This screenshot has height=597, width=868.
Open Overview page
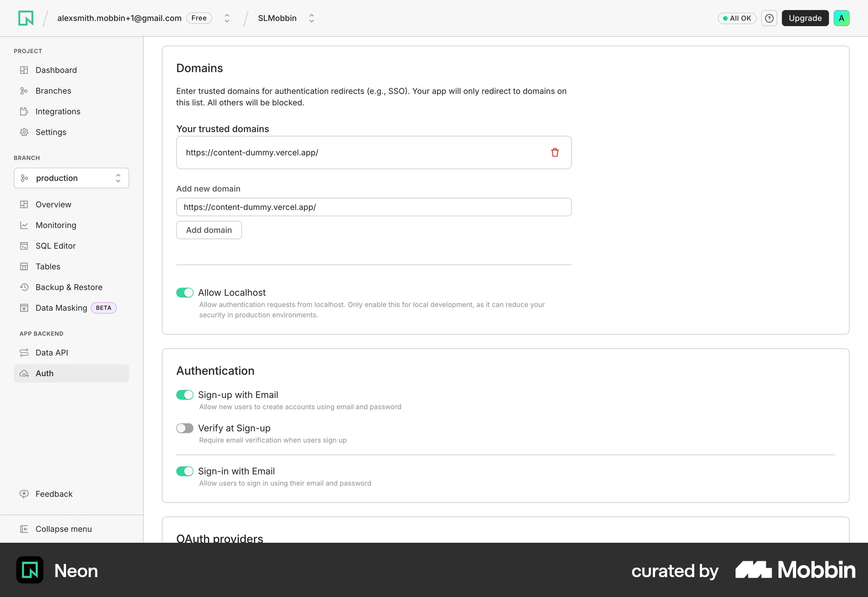click(71, 204)
